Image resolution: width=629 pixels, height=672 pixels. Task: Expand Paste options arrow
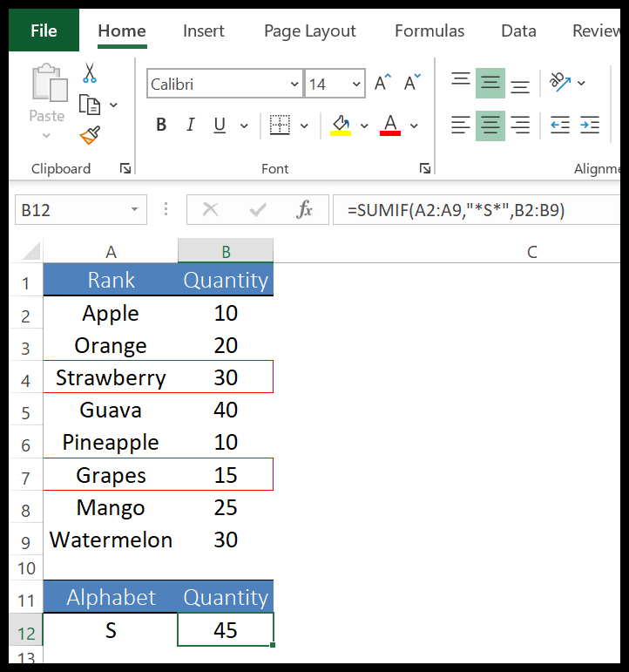pyautogui.click(x=46, y=135)
